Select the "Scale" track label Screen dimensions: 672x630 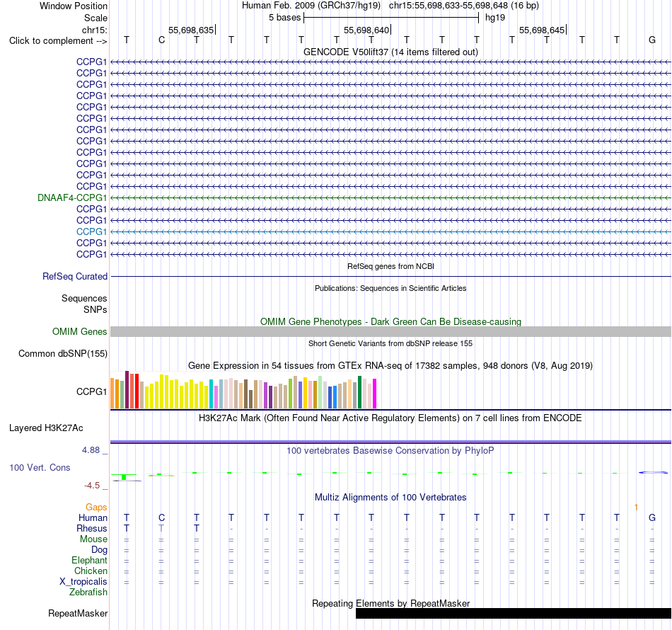pos(95,18)
